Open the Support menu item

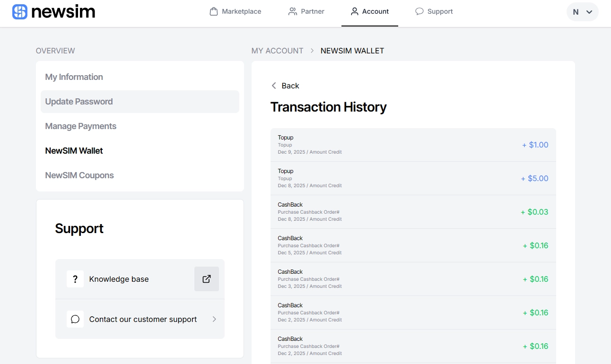coord(434,11)
